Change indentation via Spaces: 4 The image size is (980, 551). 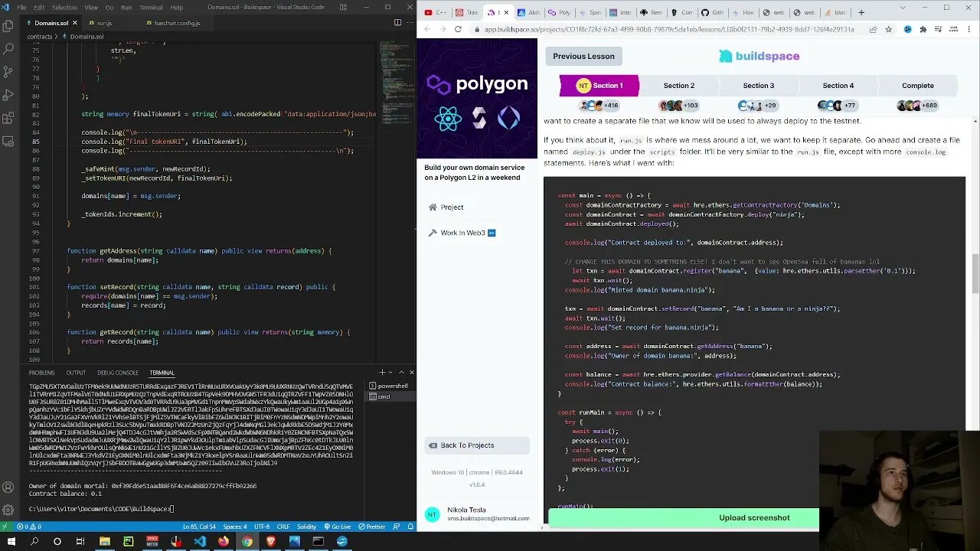pos(235,527)
